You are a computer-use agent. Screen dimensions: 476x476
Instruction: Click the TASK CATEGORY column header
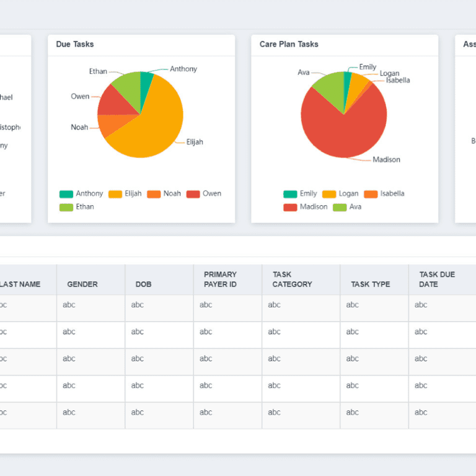tap(292, 280)
